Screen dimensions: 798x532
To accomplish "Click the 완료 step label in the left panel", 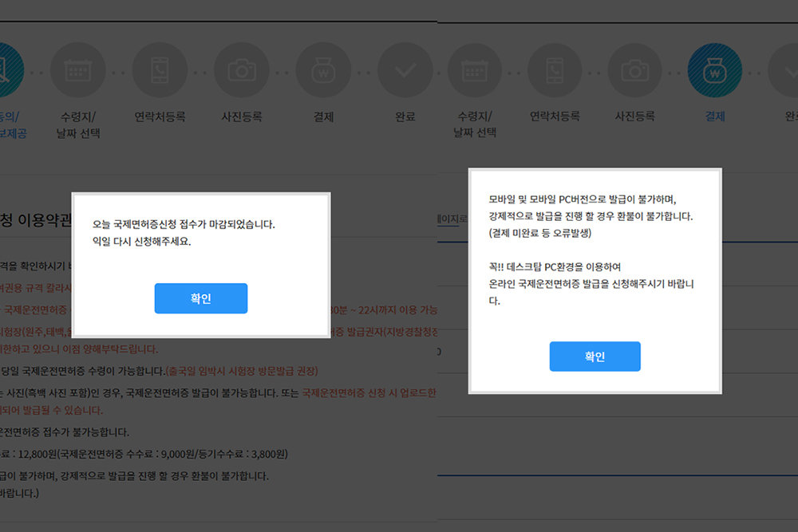I will (x=405, y=116).
